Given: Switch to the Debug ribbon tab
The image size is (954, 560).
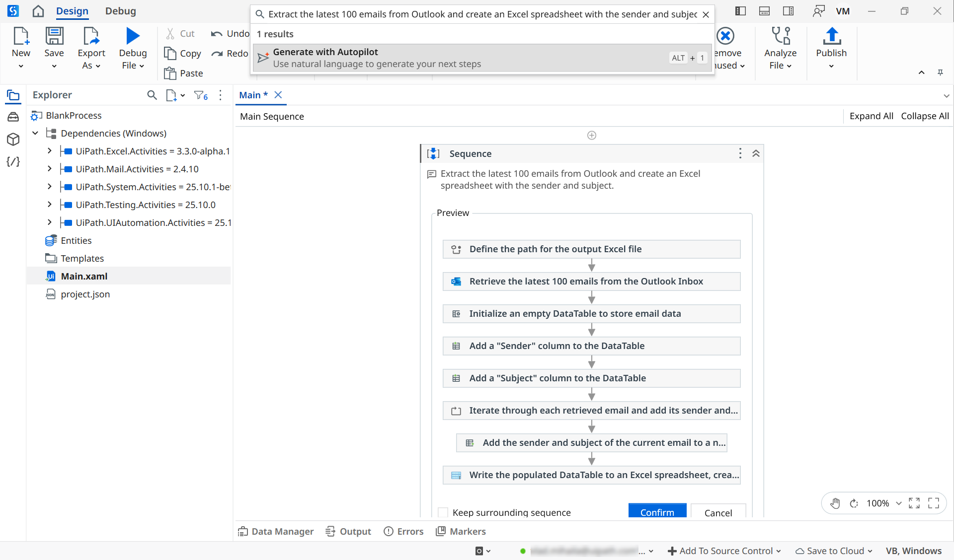Looking at the screenshot, I should pos(120,11).
